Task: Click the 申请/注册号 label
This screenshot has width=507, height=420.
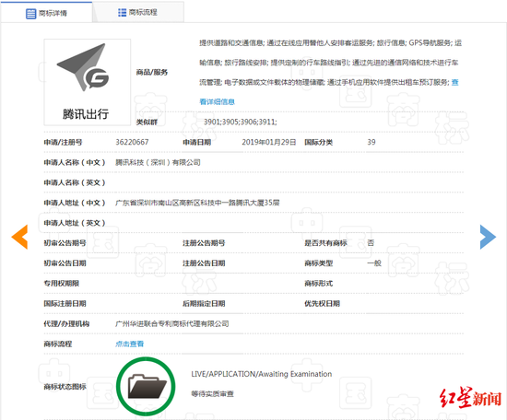Action: pos(63,142)
